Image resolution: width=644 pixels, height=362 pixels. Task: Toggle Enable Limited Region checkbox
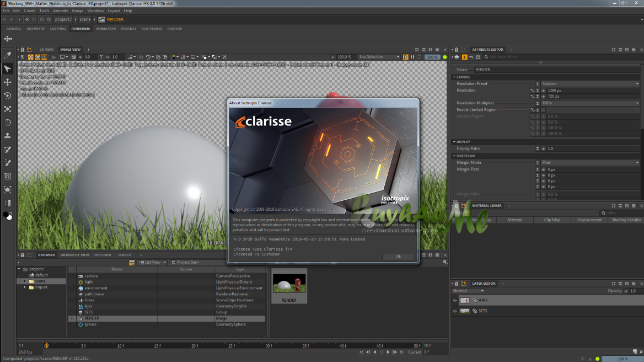pyautogui.click(x=543, y=110)
